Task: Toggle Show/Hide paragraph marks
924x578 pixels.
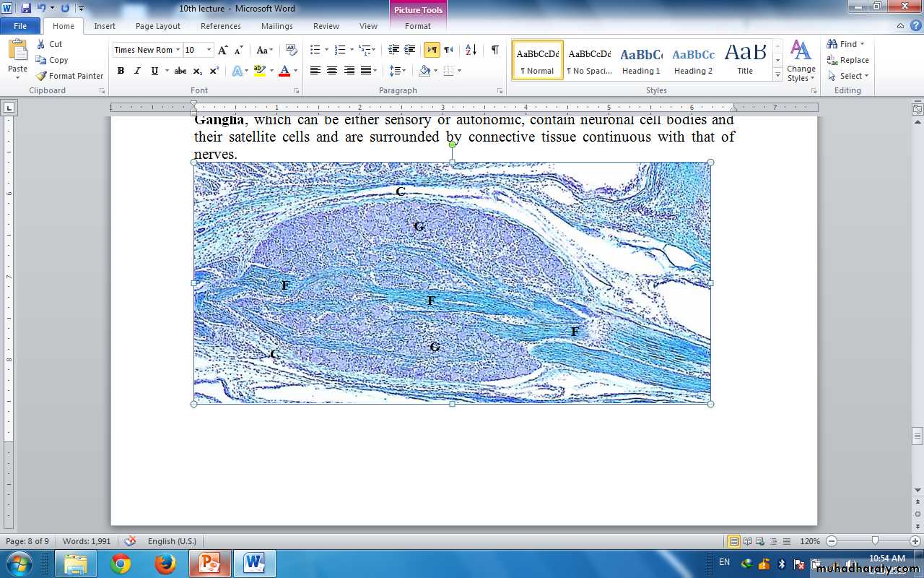Action: click(494, 50)
